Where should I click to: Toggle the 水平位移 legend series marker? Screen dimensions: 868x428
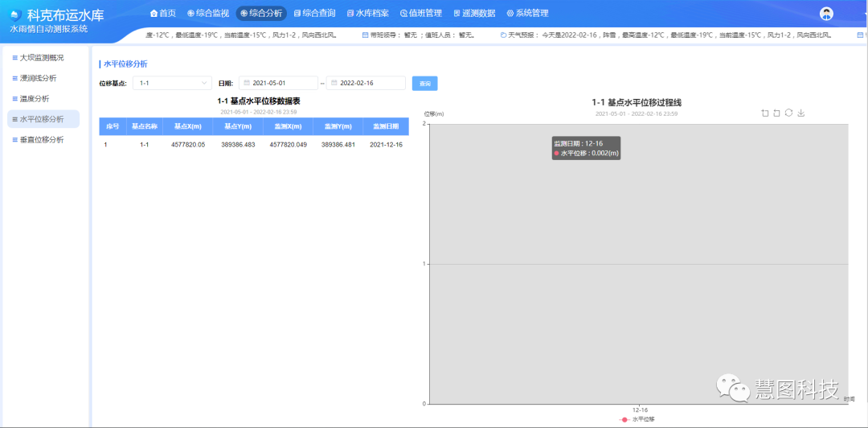pos(624,419)
